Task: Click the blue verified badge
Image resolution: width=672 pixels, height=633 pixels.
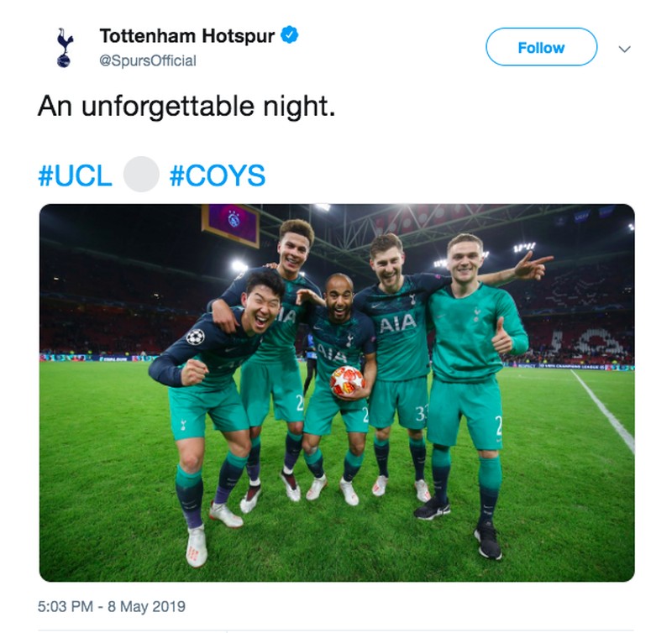Action: [x=290, y=35]
